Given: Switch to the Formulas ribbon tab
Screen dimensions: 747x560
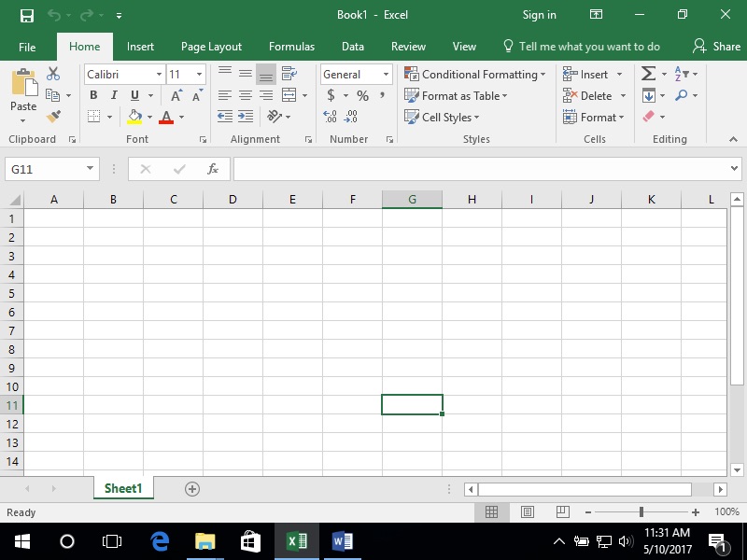Looking at the screenshot, I should click(x=291, y=46).
